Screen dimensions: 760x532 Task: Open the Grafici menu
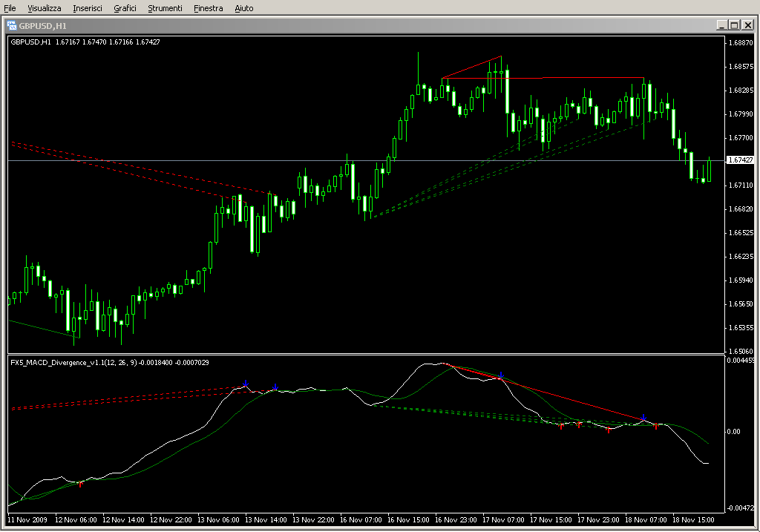[125, 8]
